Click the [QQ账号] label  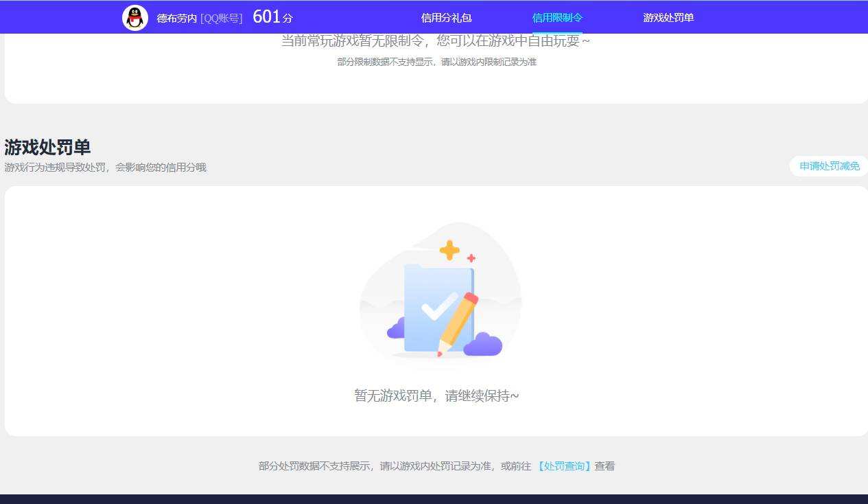222,19
